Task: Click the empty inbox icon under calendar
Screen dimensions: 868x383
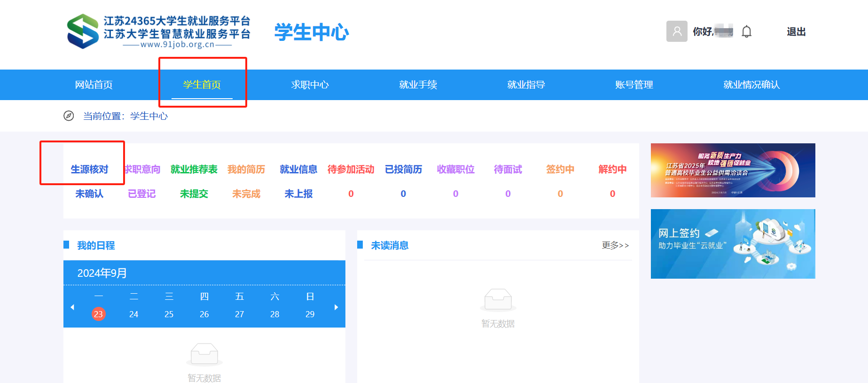Action: (204, 354)
